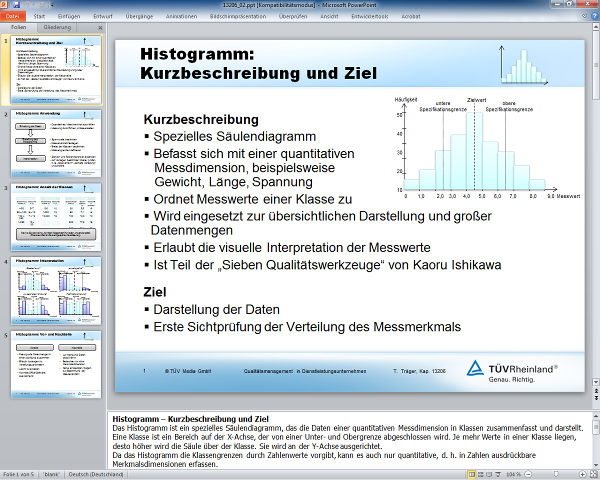
Task: Switch to the Gliederung tab
Action: click(x=56, y=28)
